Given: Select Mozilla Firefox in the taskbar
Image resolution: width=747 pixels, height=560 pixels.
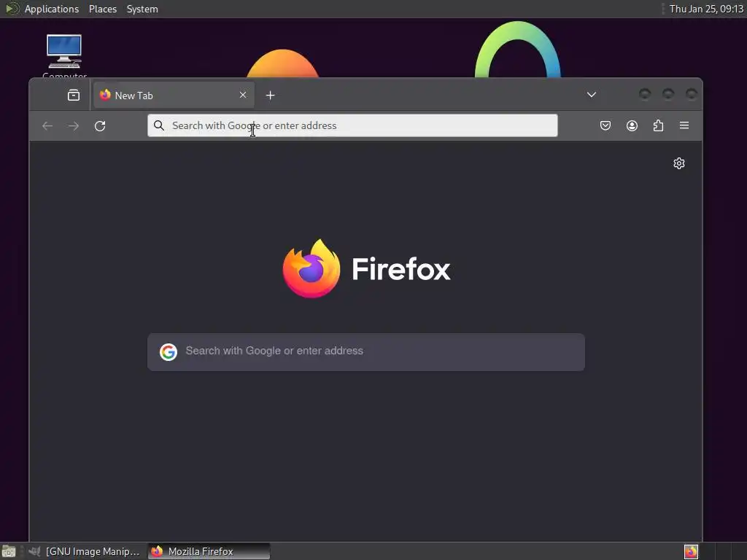Looking at the screenshot, I should point(209,551).
